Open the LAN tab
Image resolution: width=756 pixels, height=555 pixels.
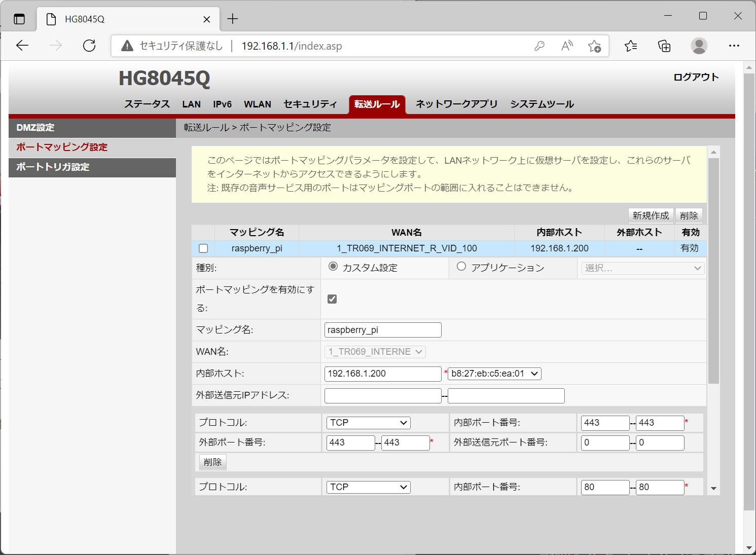click(192, 104)
